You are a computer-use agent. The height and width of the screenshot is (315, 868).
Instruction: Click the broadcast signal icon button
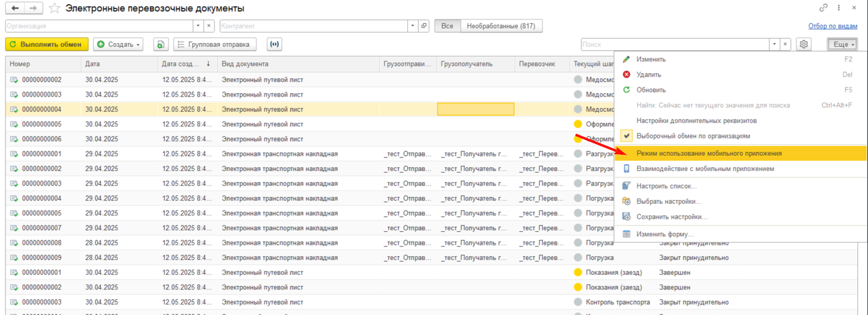click(275, 45)
